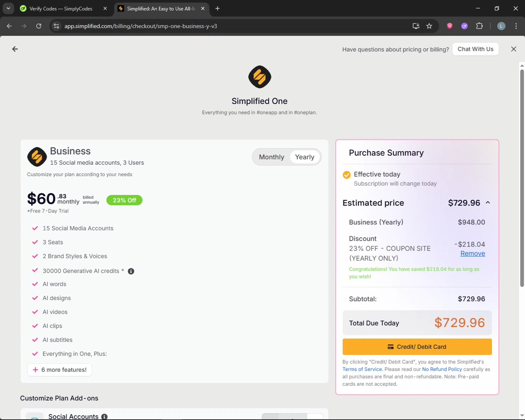
Task: Select Yearly billing option
Action: [304, 157]
